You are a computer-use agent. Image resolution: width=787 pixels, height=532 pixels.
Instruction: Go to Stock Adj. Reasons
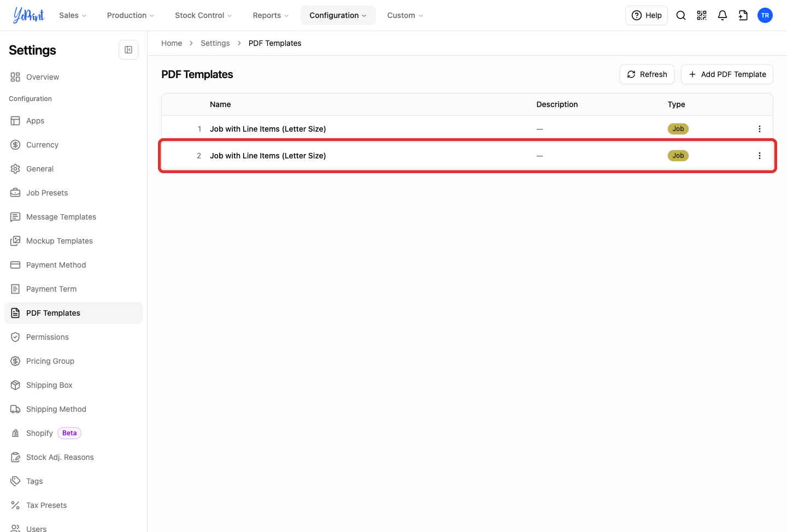[73, 457]
